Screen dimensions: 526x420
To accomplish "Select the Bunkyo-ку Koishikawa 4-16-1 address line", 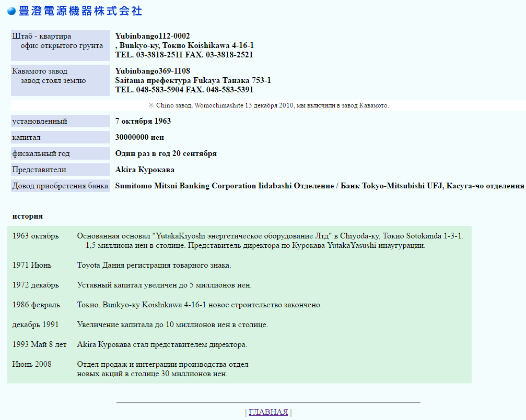I will [x=184, y=45].
